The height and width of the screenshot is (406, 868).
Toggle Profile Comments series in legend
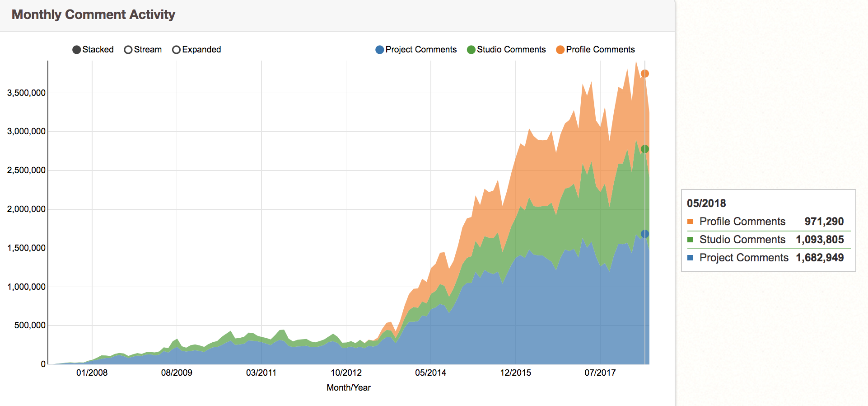[560, 50]
